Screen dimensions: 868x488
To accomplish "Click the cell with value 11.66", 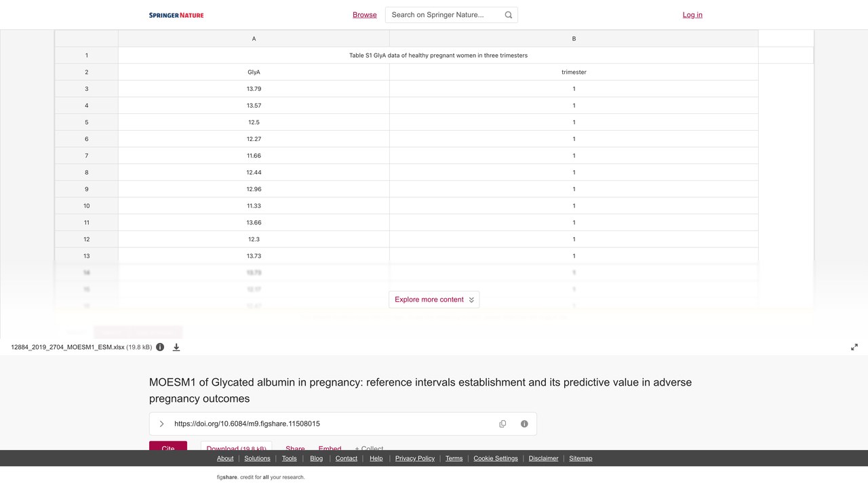I will click(254, 156).
